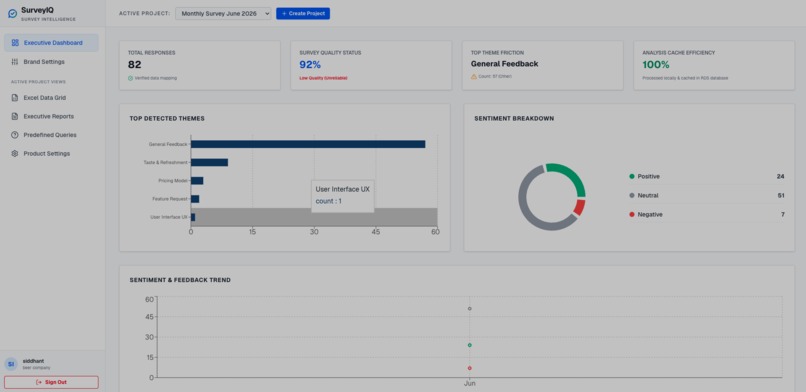
Task: Click the Executive Reports document icon
Action: [x=15, y=116]
